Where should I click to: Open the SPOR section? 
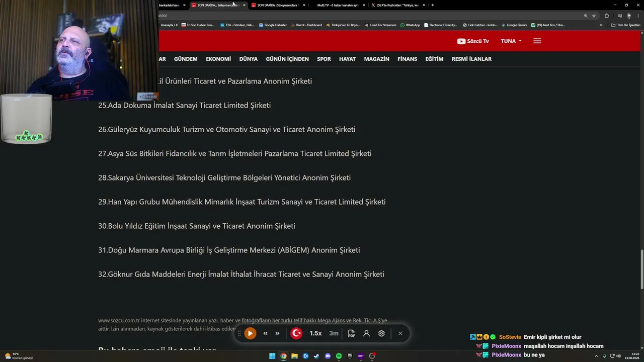click(324, 59)
